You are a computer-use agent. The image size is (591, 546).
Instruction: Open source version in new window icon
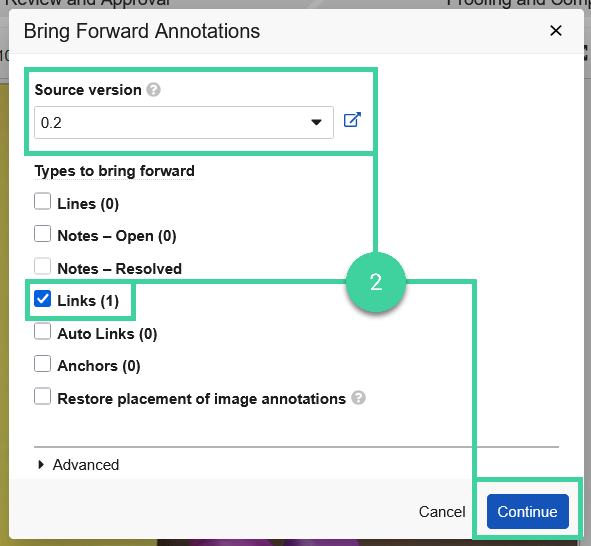352,120
